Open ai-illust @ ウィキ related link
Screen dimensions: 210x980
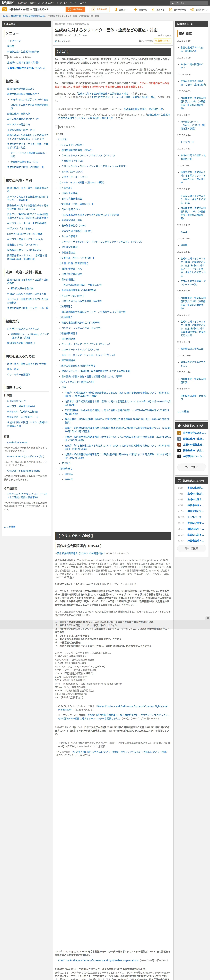click(17, 401)
